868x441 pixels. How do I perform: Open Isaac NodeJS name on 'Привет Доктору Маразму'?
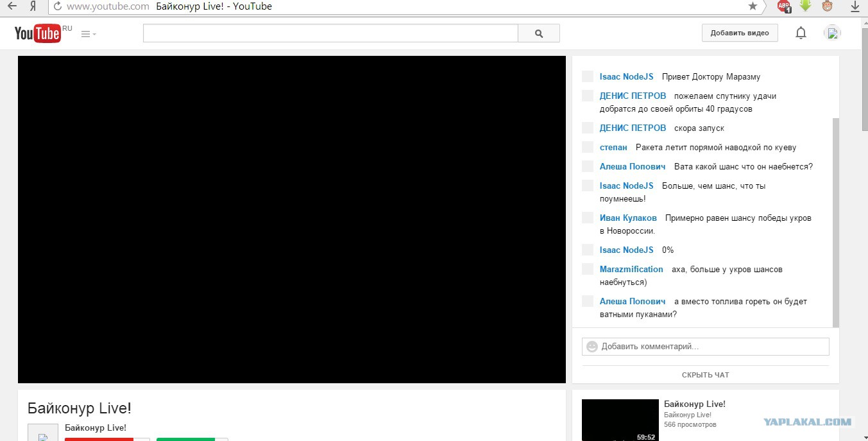click(x=627, y=76)
